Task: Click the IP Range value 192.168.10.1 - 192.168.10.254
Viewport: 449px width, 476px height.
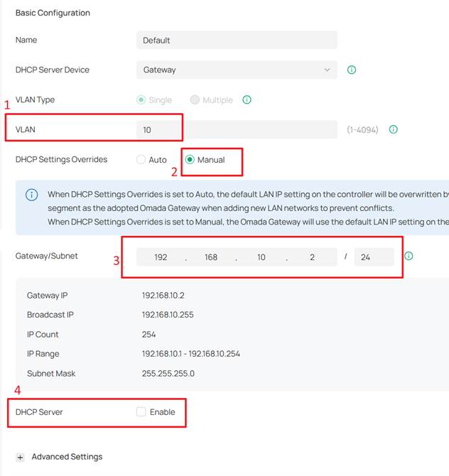Action: (x=191, y=354)
